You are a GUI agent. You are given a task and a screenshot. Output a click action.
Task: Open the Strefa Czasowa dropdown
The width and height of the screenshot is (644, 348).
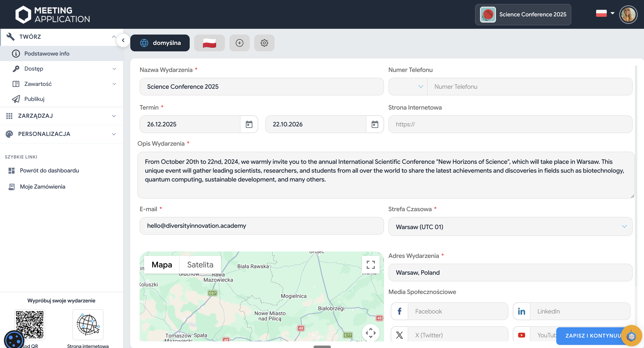point(510,227)
